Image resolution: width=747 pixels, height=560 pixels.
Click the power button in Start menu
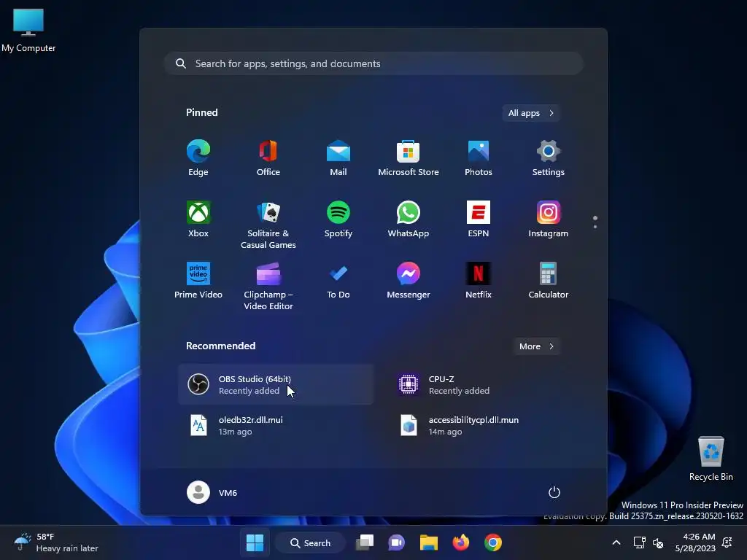pyautogui.click(x=554, y=492)
